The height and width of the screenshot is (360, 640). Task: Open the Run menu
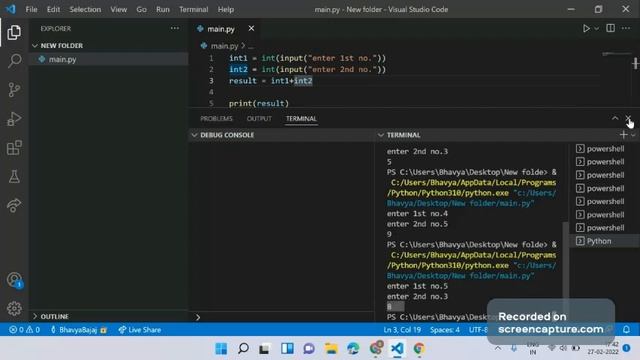(x=162, y=9)
